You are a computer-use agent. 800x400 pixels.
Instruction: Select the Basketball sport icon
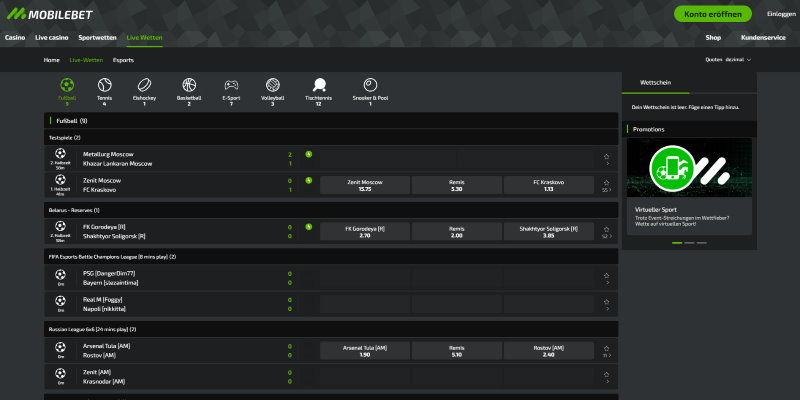[189, 85]
